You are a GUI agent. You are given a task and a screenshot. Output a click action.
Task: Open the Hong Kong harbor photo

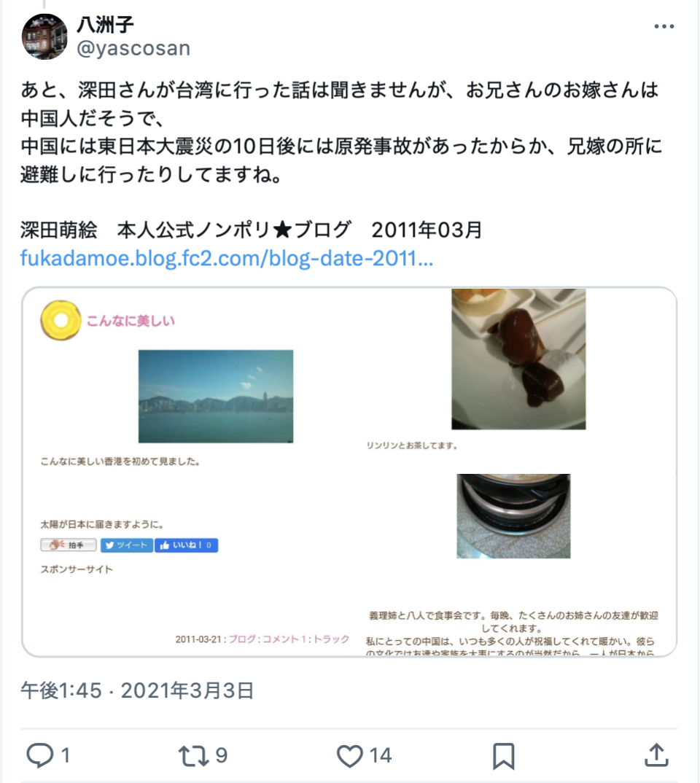pyautogui.click(x=216, y=396)
